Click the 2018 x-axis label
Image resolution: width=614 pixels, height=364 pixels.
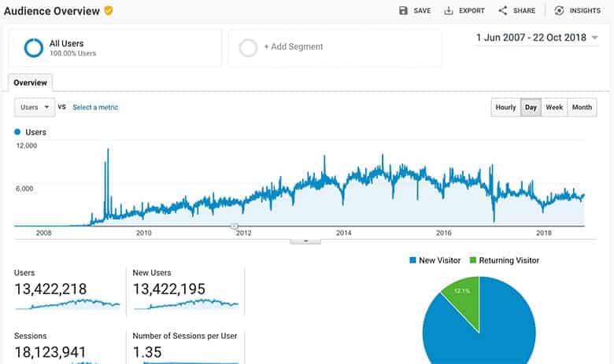tap(543, 233)
